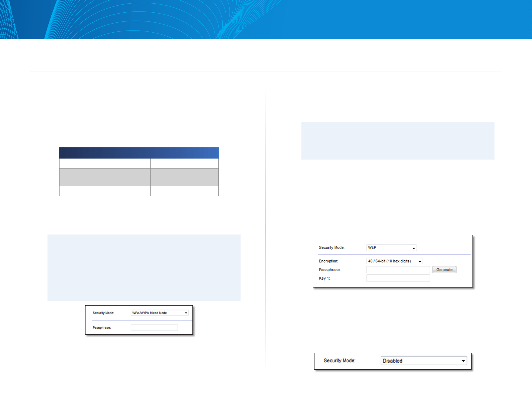Click the Generate button
The height and width of the screenshot is (411, 532).
[444, 270]
